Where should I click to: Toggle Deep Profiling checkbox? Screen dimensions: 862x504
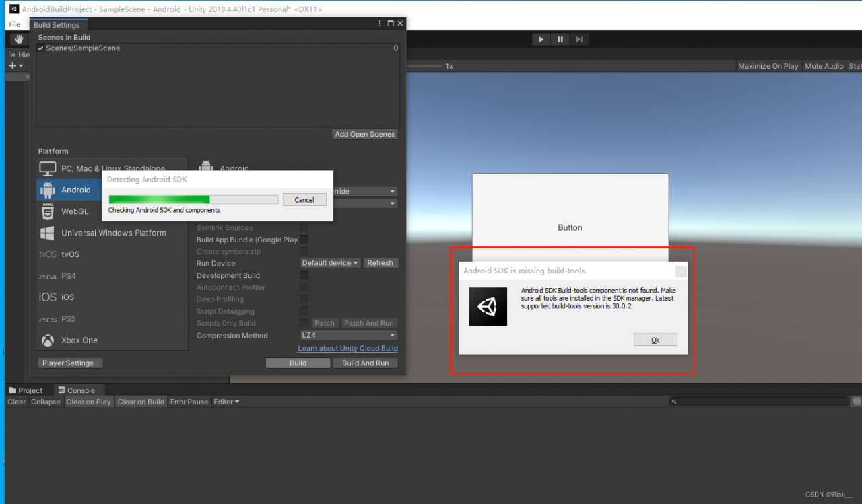304,299
